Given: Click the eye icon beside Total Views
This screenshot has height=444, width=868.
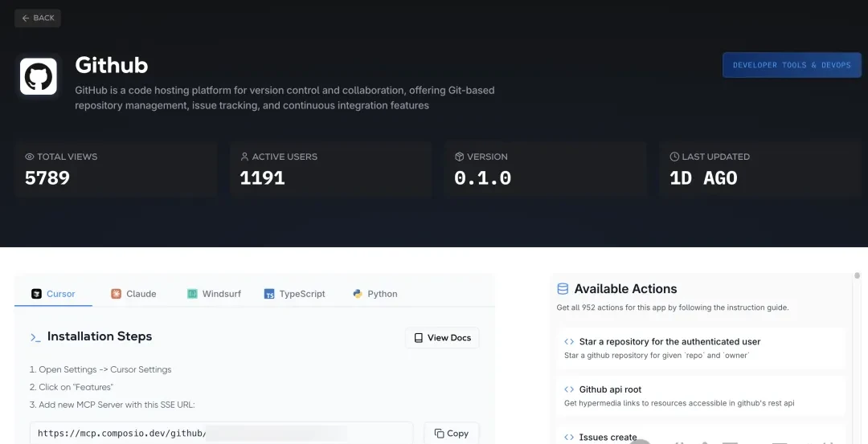Looking at the screenshot, I should click(30, 157).
